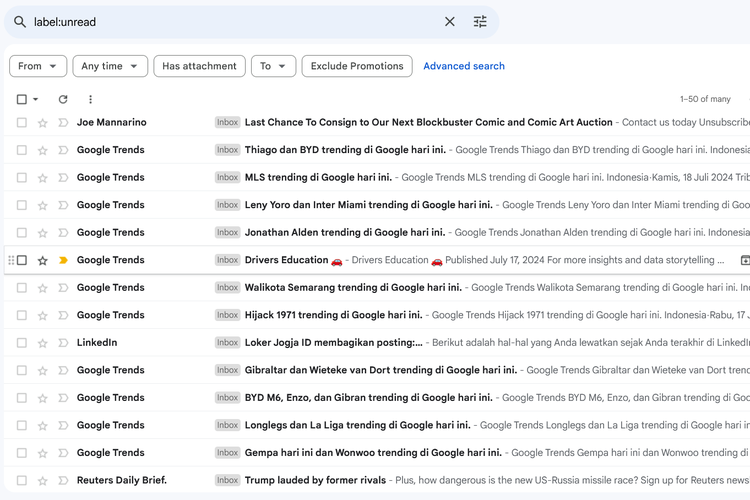Archive the Drivers Education email

click(x=745, y=260)
